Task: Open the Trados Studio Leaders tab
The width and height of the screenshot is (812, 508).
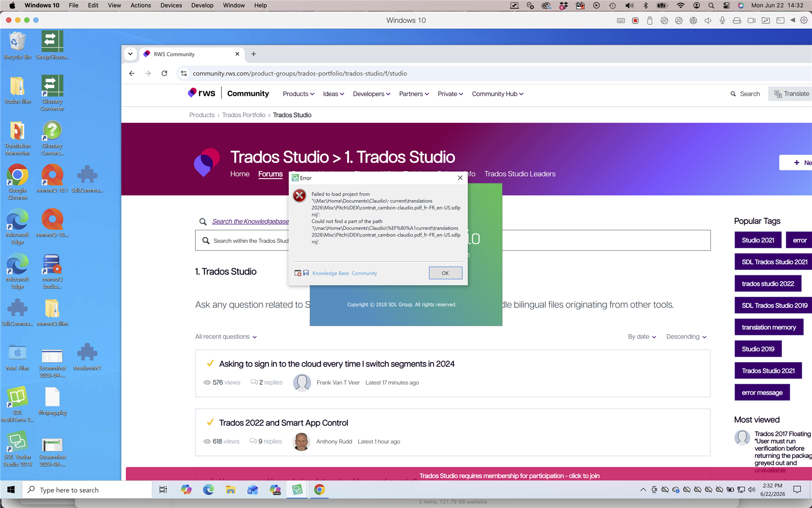Action: coord(520,174)
